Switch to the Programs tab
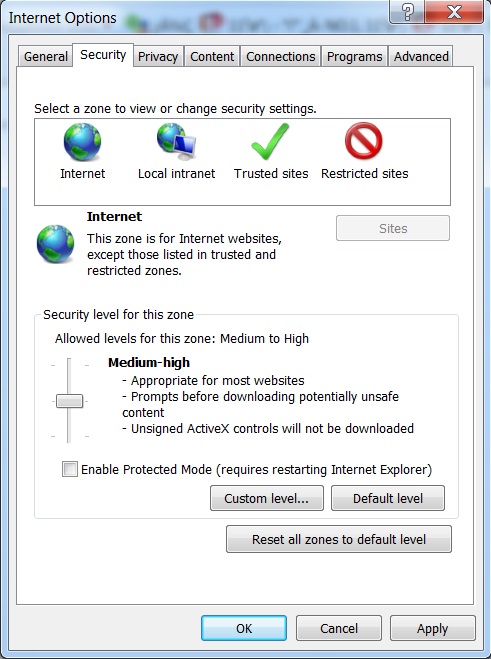The image size is (491, 659). pos(354,56)
